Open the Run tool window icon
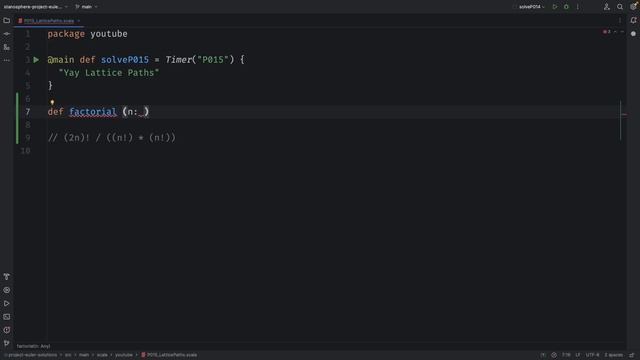Image resolution: width=640 pixels, height=360 pixels. pyautogui.click(x=7, y=303)
